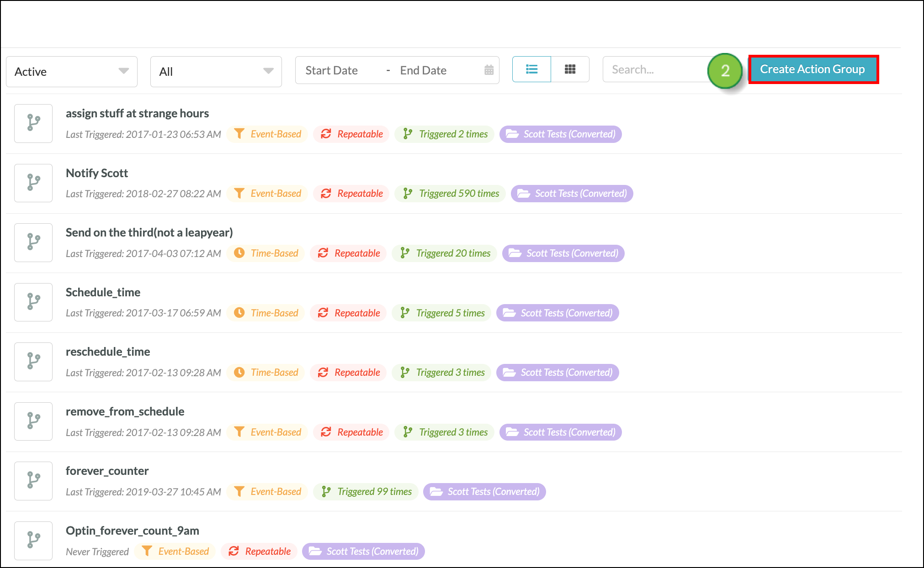This screenshot has height=568, width=924.
Task: Open the Send on the third(not a leapyear) action group
Action: [x=149, y=232]
